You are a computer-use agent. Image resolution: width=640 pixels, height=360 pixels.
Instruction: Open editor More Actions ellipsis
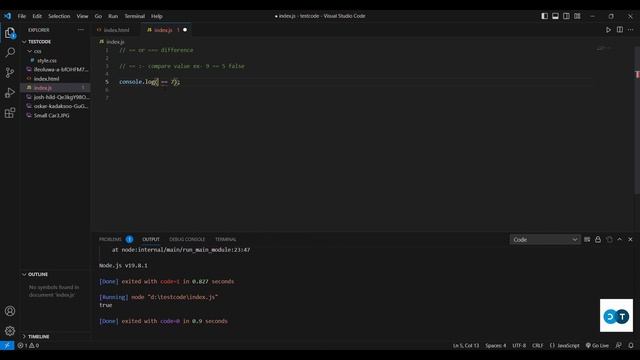pos(631,30)
